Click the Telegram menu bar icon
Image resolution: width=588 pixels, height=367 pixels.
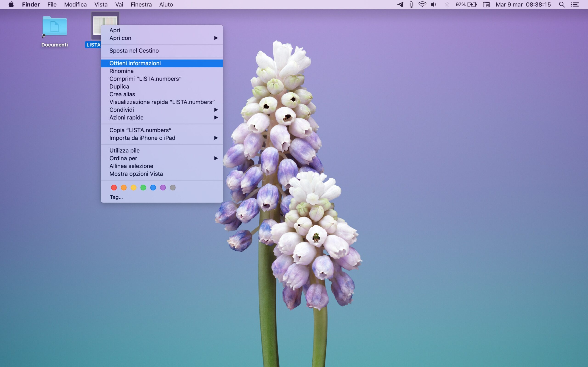tap(400, 4)
